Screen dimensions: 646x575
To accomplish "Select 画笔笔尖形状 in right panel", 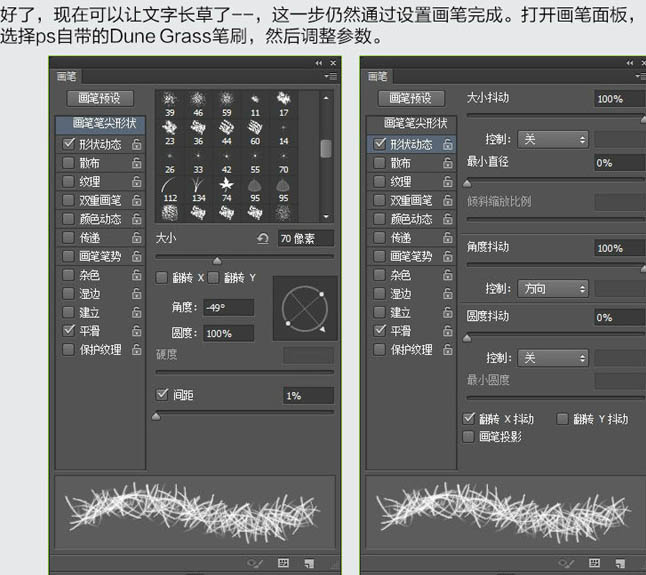I will pos(412,123).
